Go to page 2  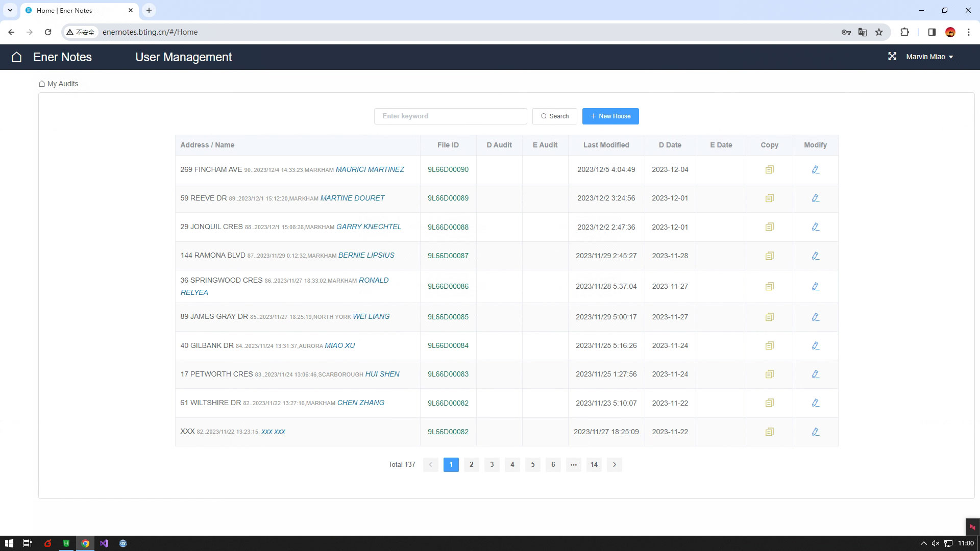(472, 465)
